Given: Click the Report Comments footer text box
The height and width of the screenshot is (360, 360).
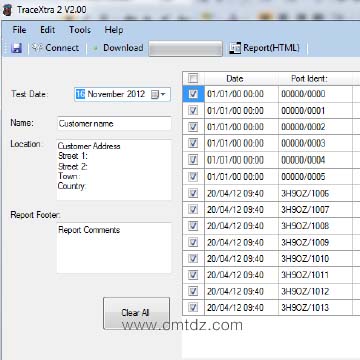Looking at the screenshot, I should pyautogui.click(x=114, y=248).
